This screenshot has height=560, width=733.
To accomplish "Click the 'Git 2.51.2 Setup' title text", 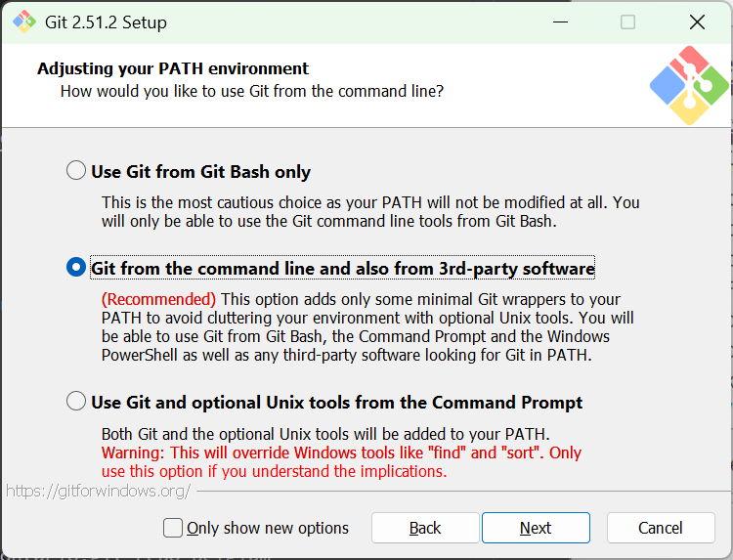I will 107,22.
